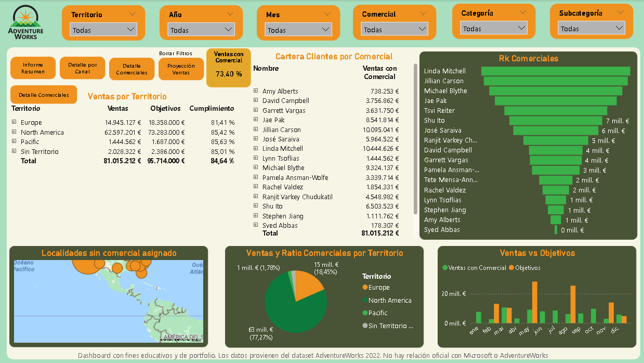Click the Adventure Works logo
Screen dimensions: 644x363
click(26, 22)
